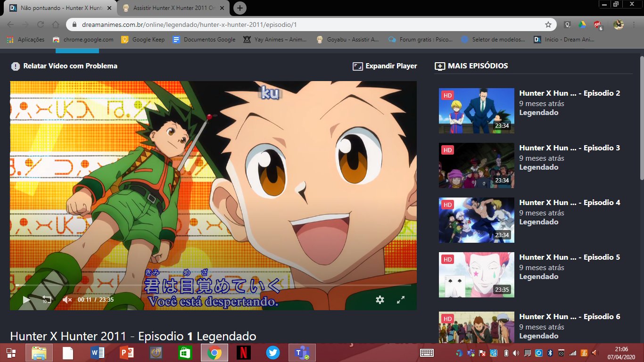Screen dimensions: 644x362
Task: Open PowerPoint from taskbar
Action: pyautogui.click(x=126, y=353)
